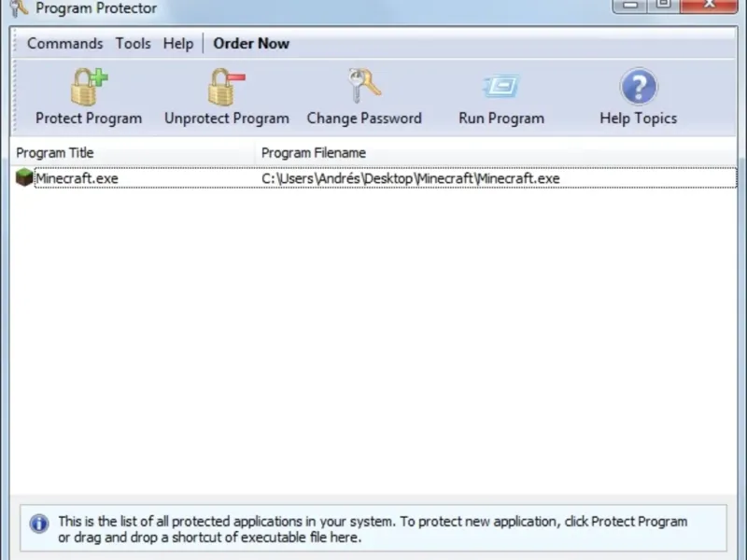Viewport: 747px width, 560px height.
Task: Click Order Now in the menu bar
Action: [x=251, y=43]
